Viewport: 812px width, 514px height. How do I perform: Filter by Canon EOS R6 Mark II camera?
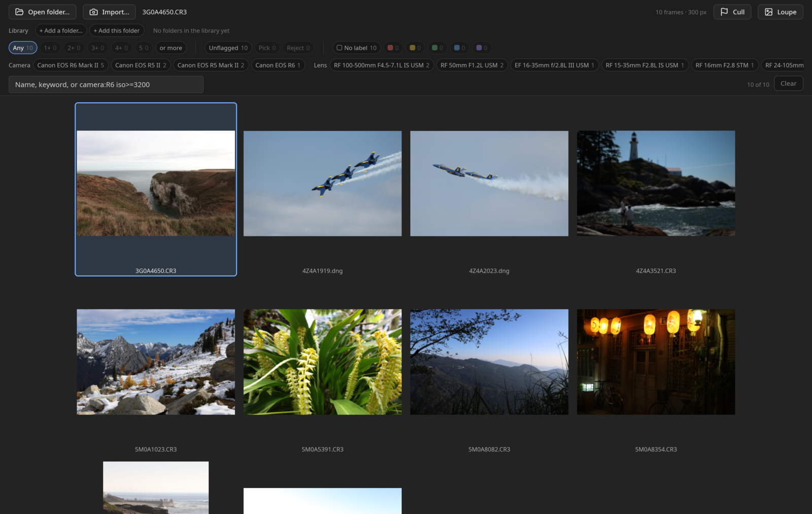pos(71,65)
